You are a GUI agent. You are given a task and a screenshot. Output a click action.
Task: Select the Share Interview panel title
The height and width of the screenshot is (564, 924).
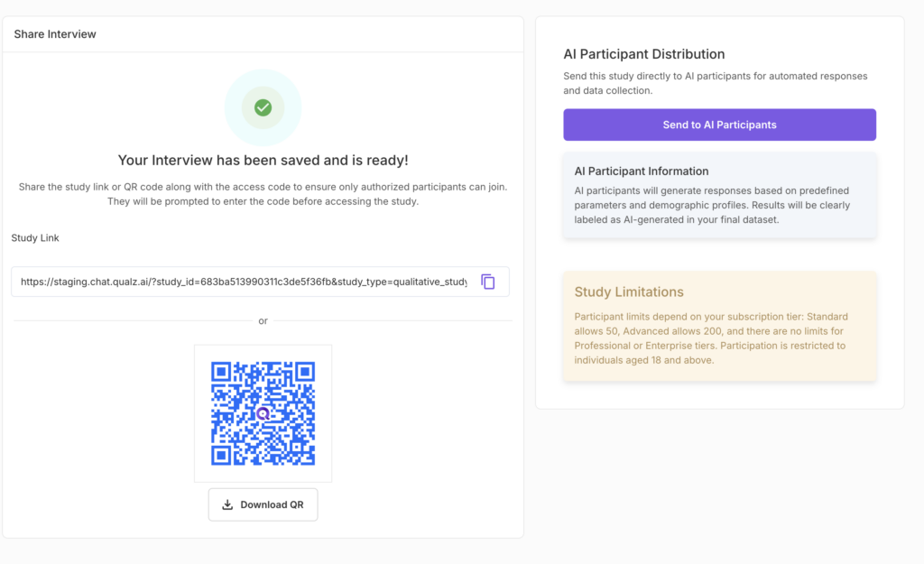click(x=55, y=34)
